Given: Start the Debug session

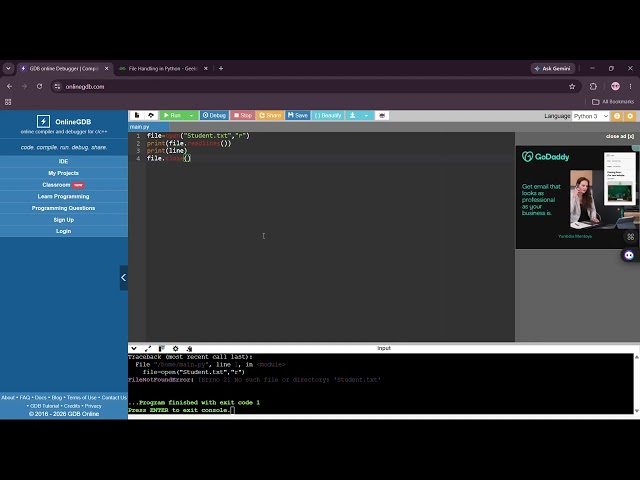Looking at the screenshot, I should click(214, 116).
